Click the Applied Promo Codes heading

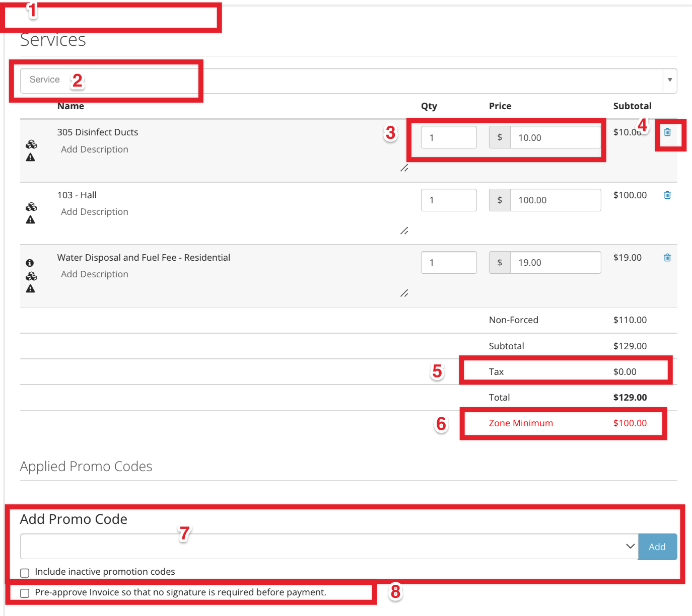pyautogui.click(x=86, y=467)
